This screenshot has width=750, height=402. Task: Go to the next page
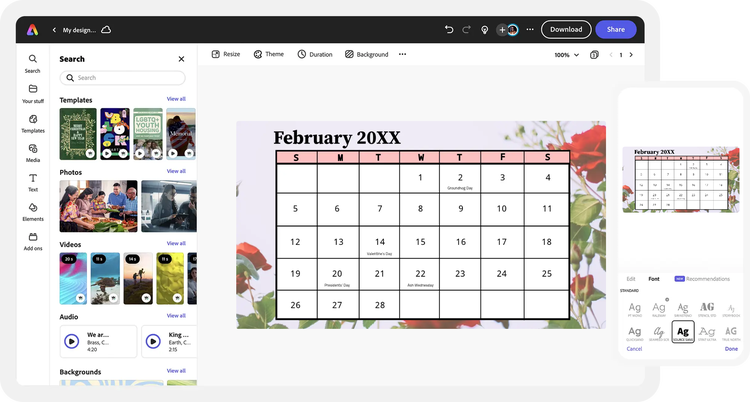pyautogui.click(x=631, y=55)
